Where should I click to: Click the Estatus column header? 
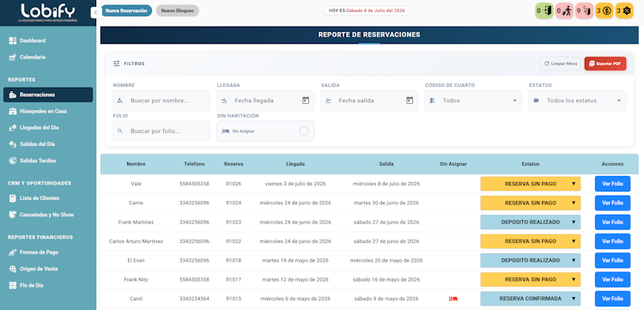pyautogui.click(x=531, y=164)
